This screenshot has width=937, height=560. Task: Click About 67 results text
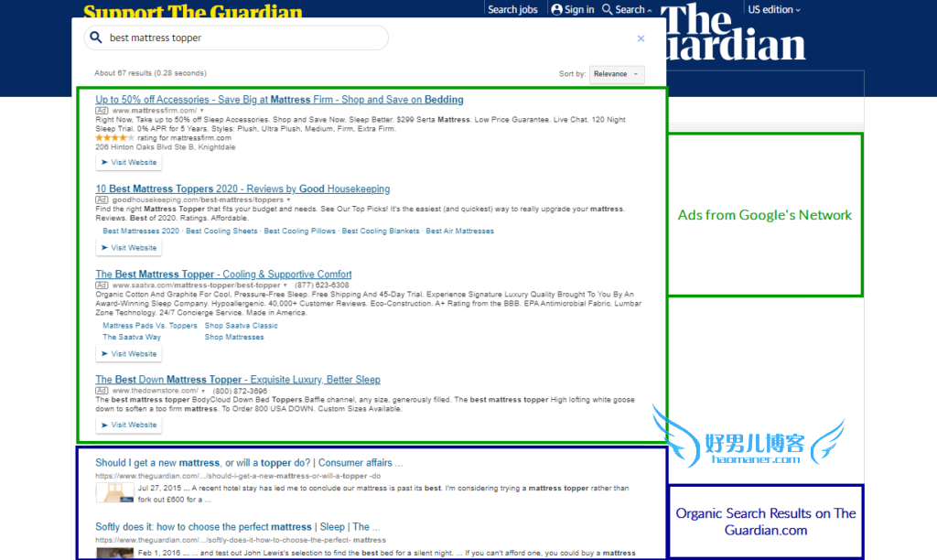[x=151, y=73]
